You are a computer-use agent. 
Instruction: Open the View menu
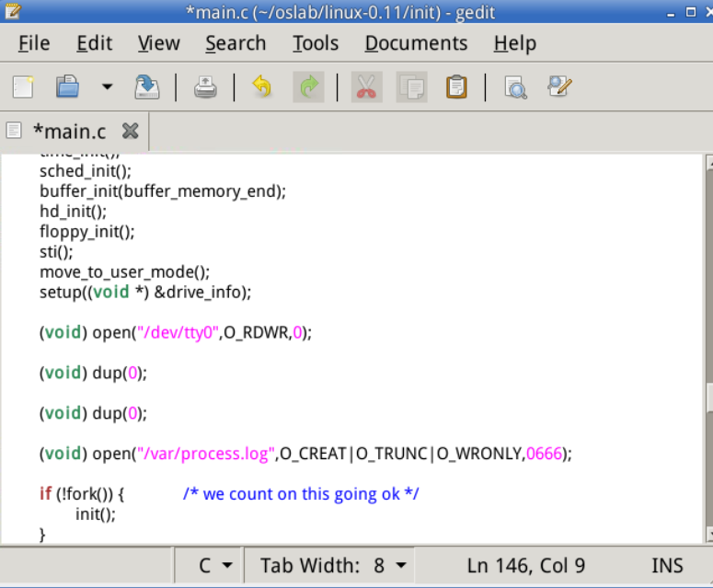158,43
